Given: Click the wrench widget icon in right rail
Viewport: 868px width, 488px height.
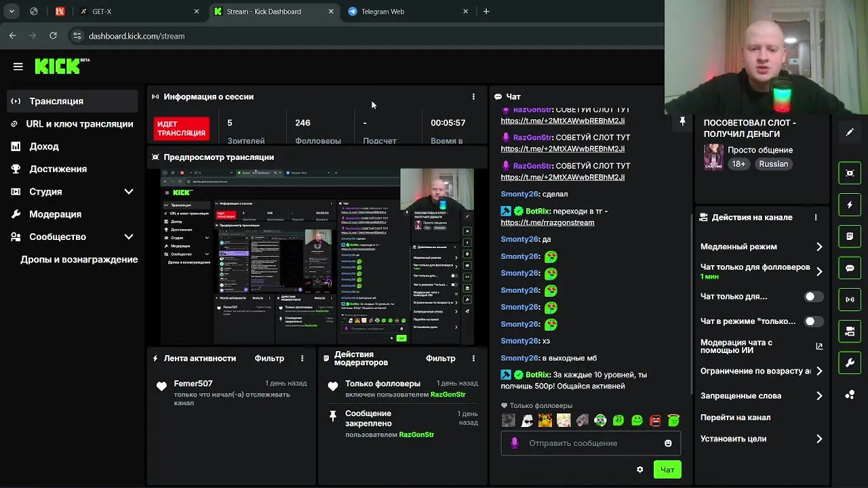Looking at the screenshot, I should (850, 363).
